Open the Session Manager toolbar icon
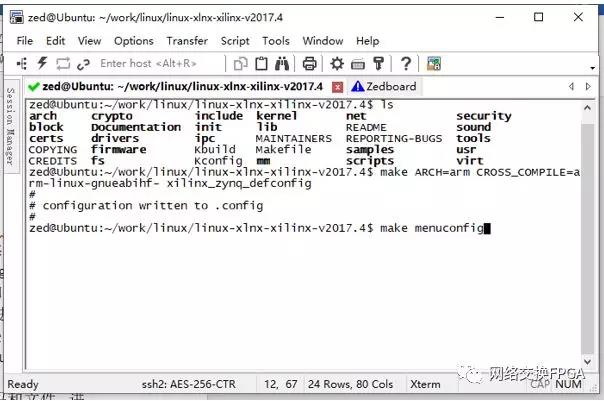The height and width of the screenshot is (401, 604). coord(22,64)
